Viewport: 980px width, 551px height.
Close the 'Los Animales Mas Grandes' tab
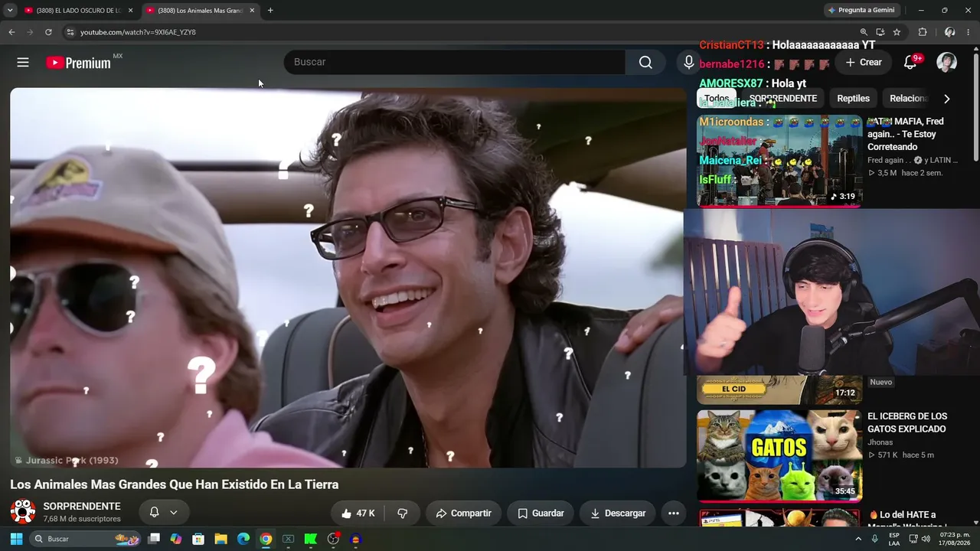coord(252,11)
